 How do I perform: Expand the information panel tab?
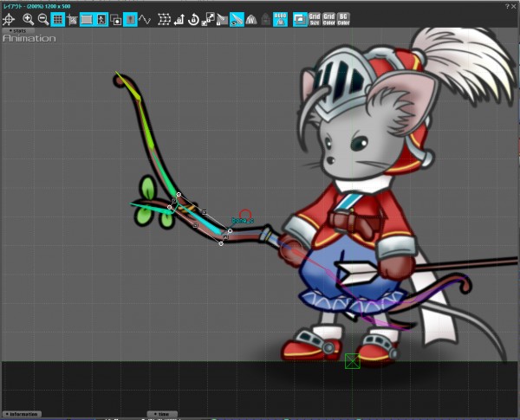[x=22, y=414]
